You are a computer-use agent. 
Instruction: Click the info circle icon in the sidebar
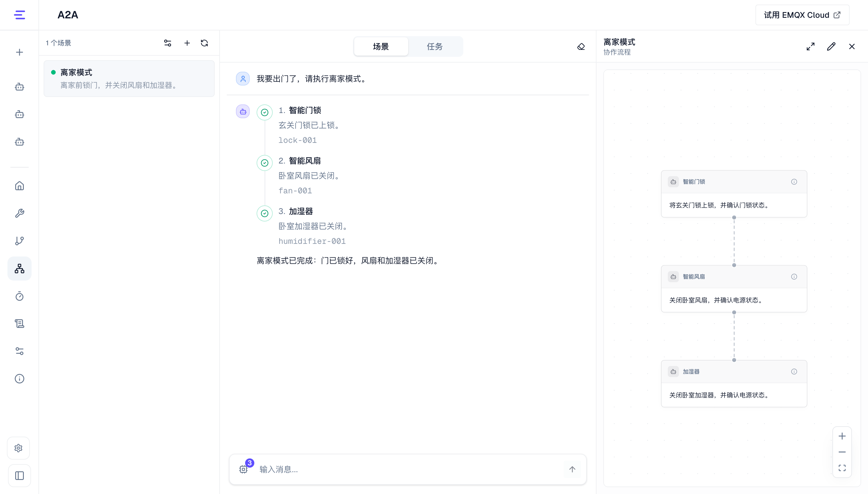[x=19, y=379]
